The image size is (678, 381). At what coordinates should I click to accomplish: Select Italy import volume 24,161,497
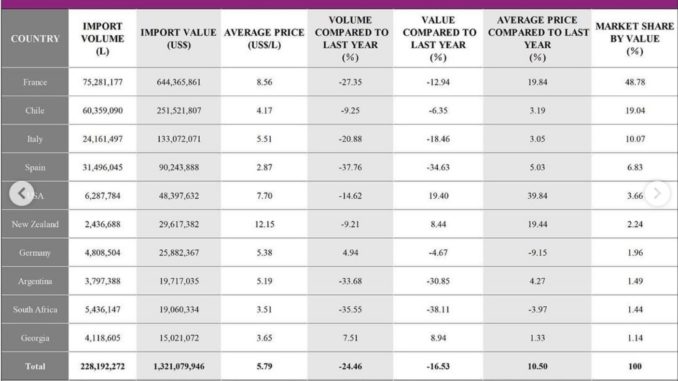102,139
